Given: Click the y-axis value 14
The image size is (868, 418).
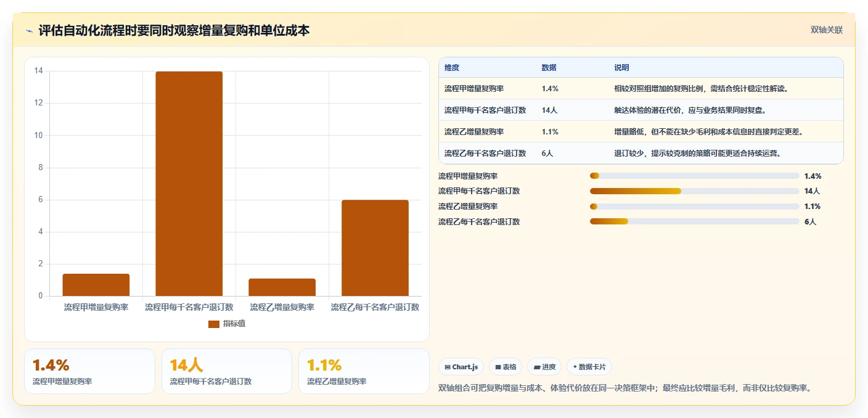Looking at the screenshot, I should [38, 71].
